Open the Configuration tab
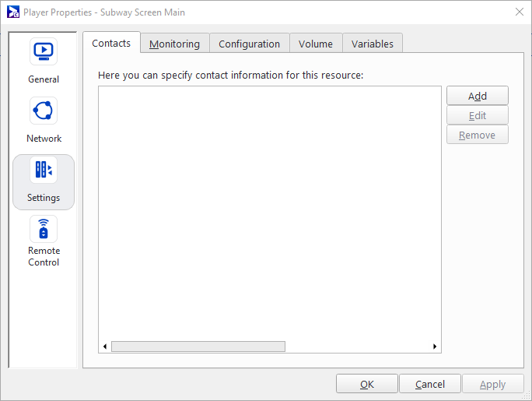The height and width of the screenshot is (401, 532). [249, 44]
